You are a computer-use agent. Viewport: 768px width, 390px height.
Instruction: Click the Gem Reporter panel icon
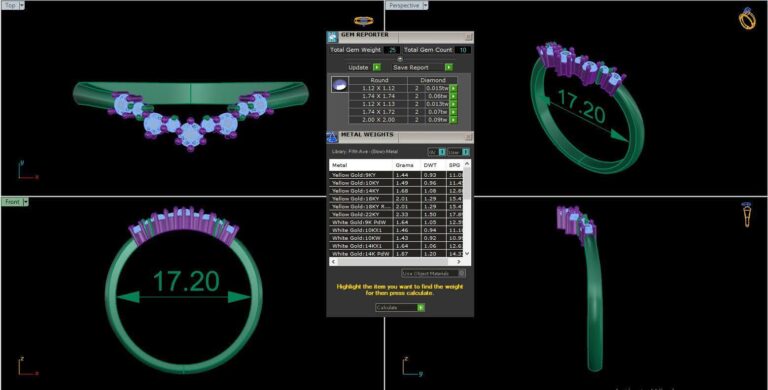[x=333, y=37]
